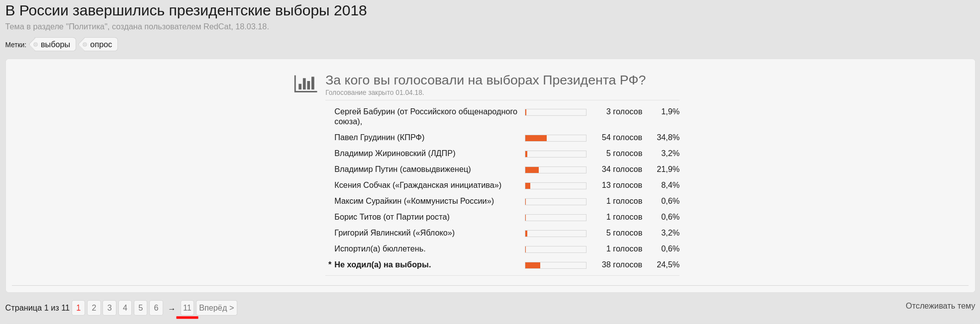Screen dimensions: 980x324
Task: Click the 38 голосов vote count
Action: pyautogui.click(x=622, y=265)
